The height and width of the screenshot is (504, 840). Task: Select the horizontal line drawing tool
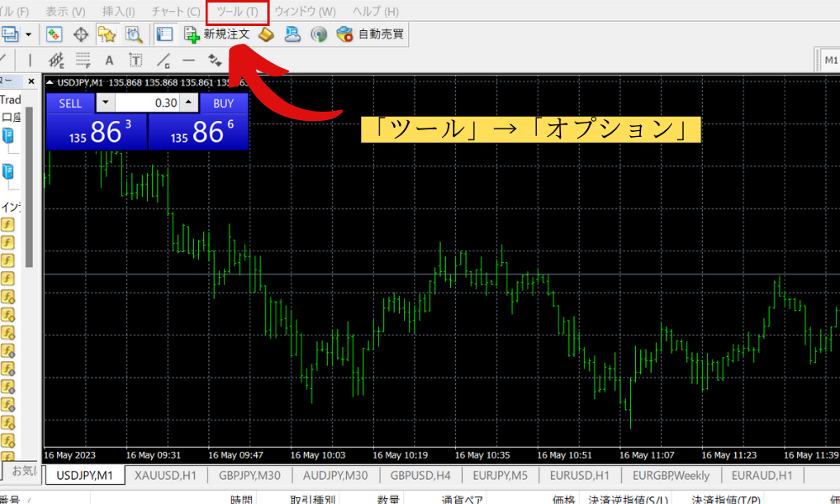pyautogui.click(x=189, y=60)
